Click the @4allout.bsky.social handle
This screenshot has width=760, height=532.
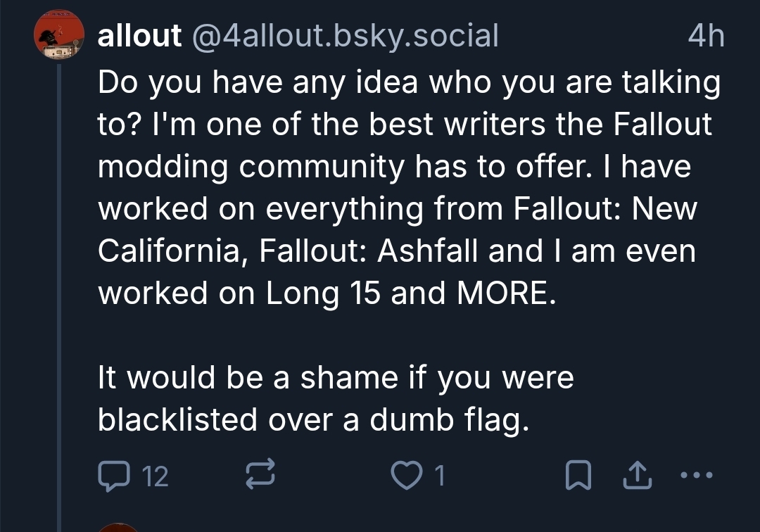coord(344,36)
